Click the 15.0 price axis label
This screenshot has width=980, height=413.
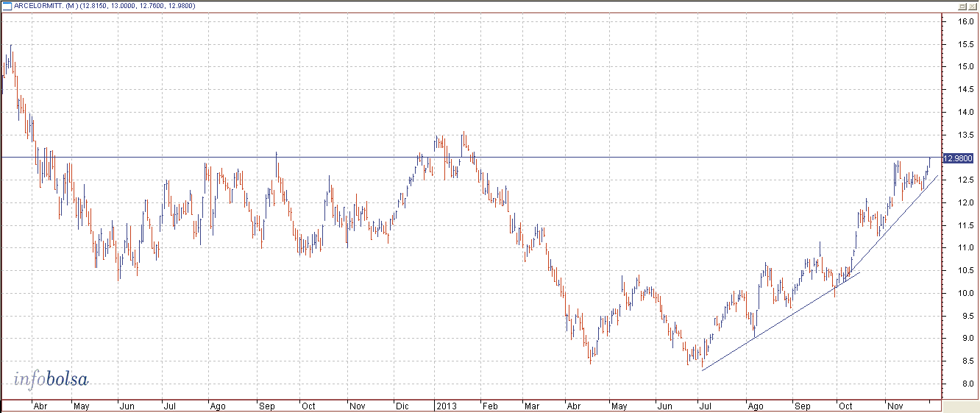click(965, 67)
